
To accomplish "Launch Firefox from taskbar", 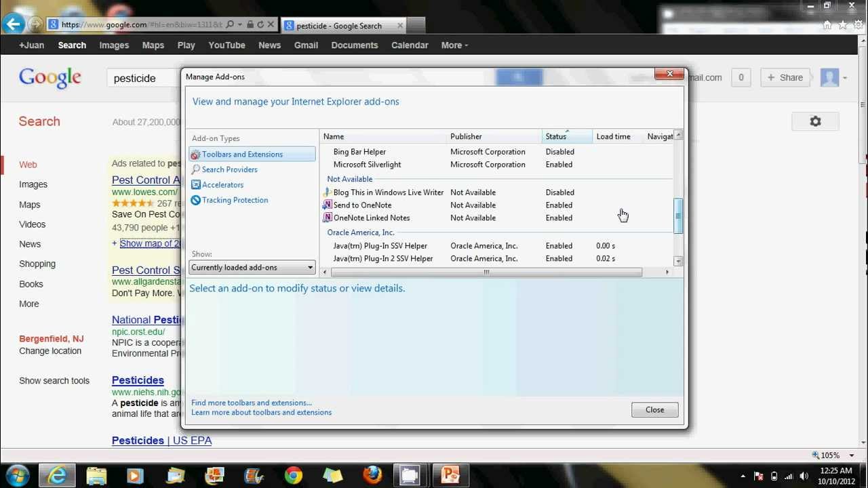I will tap(372, 475).
